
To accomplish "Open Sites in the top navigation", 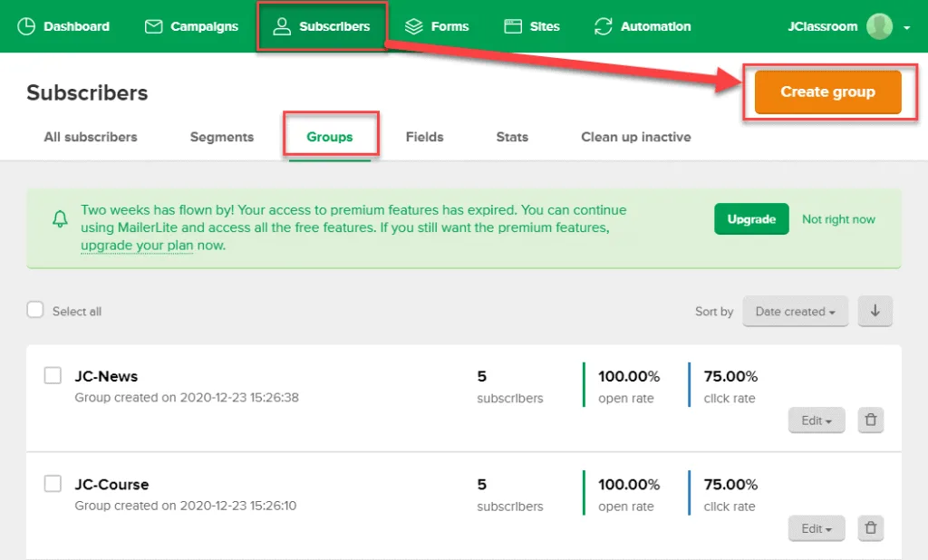I will click(x=532, y=26).
